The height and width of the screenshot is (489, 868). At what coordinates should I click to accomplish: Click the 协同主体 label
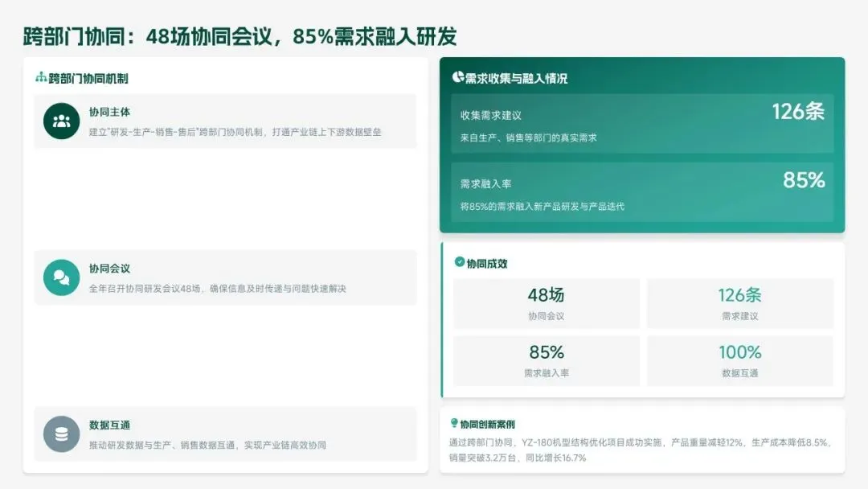[109, 112]
